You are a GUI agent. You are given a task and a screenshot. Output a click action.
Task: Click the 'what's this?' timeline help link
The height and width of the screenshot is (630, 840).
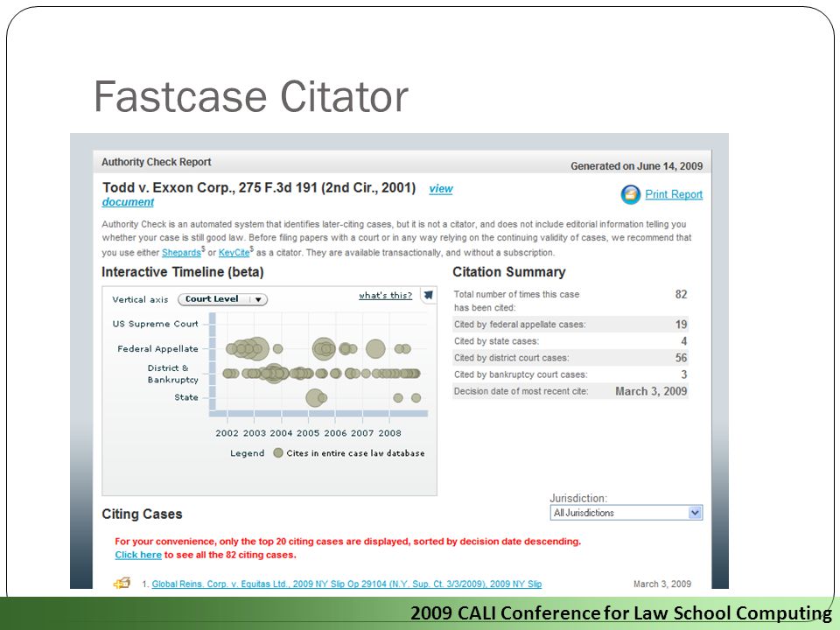coord(385,295)
